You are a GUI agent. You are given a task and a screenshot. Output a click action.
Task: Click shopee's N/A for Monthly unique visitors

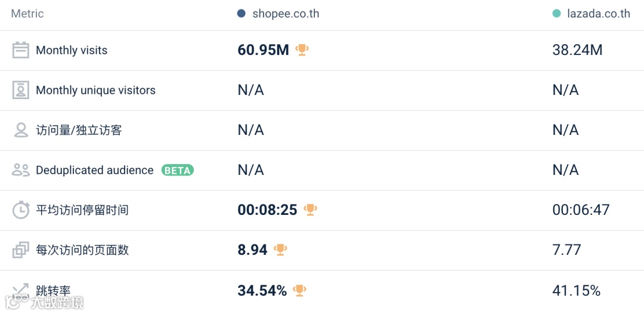(250, 90)
